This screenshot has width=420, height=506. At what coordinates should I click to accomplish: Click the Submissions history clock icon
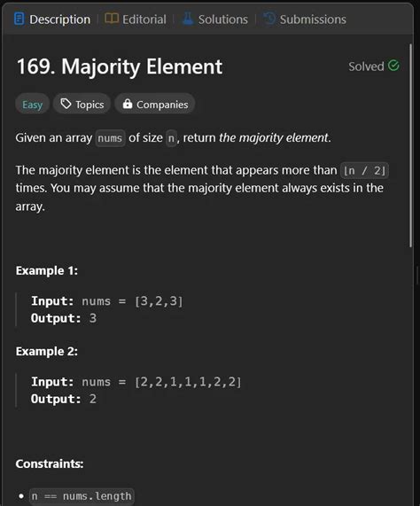coord(269,19)
